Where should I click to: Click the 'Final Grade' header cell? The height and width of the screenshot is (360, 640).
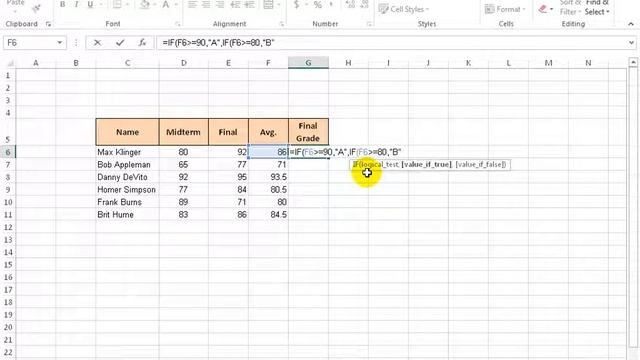tap(308, 132)
